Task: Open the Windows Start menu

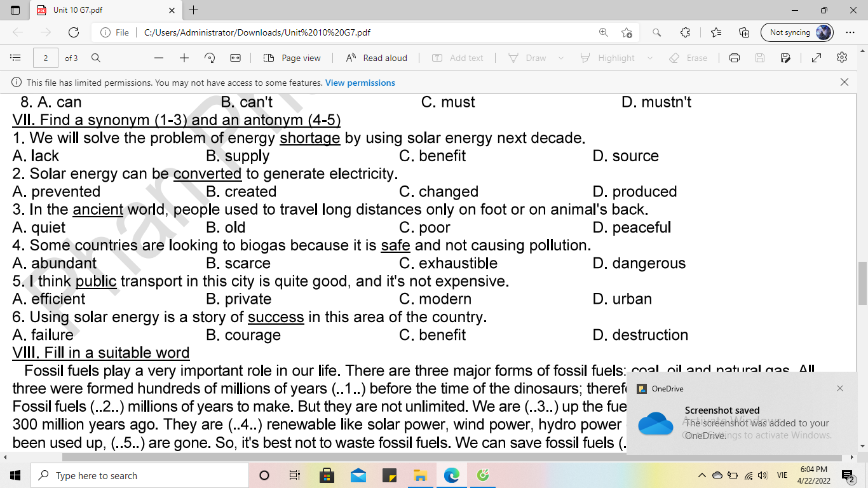Action: click(x=15, y=475)
